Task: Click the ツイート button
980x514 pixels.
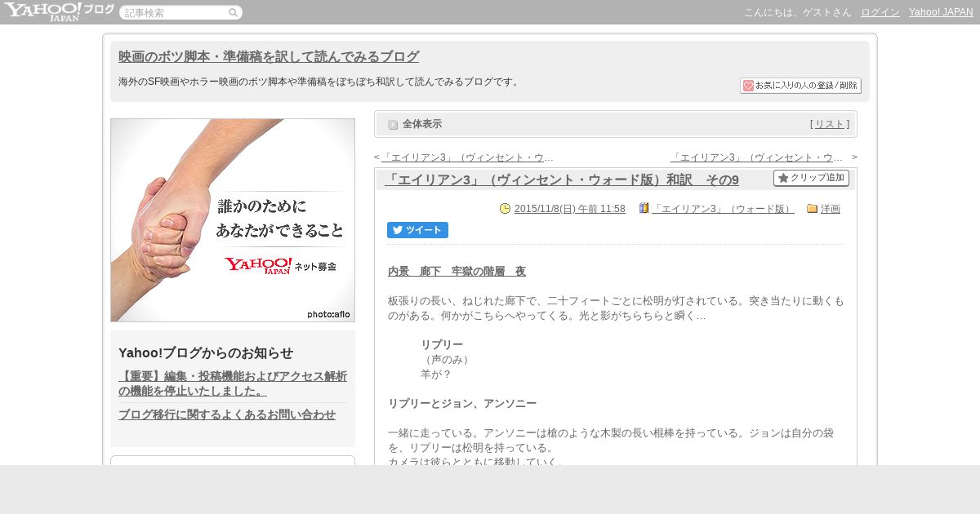Action: pos(417,230)
